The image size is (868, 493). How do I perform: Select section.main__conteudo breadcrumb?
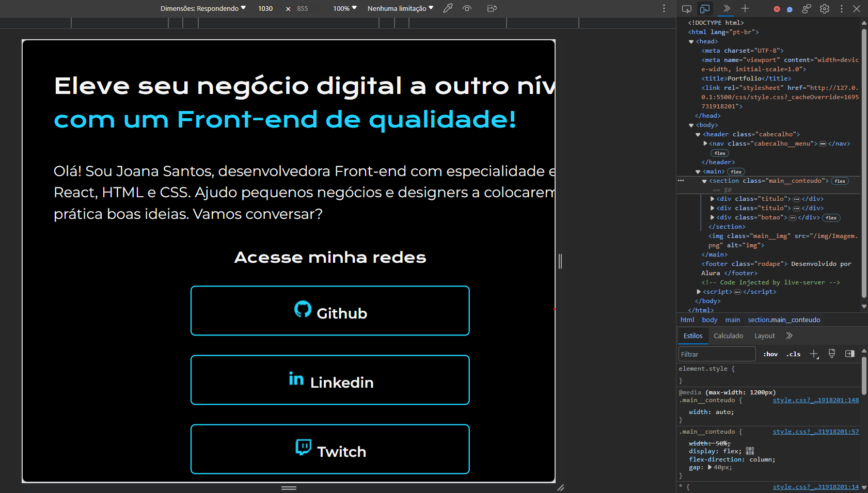784,320
